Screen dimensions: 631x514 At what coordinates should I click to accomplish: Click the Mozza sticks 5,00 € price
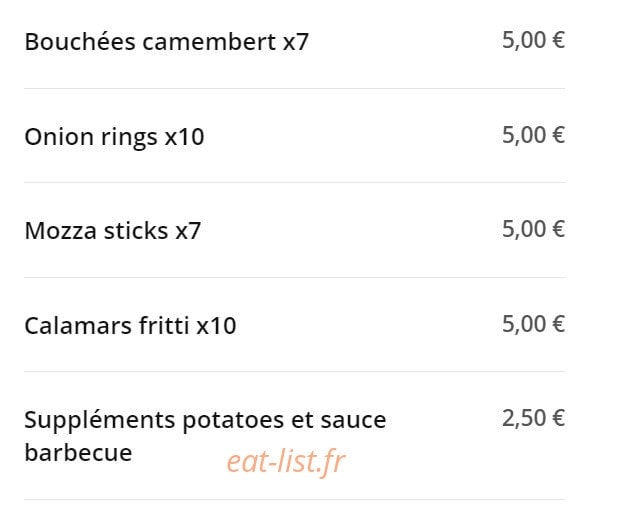(x=534, y=229)
